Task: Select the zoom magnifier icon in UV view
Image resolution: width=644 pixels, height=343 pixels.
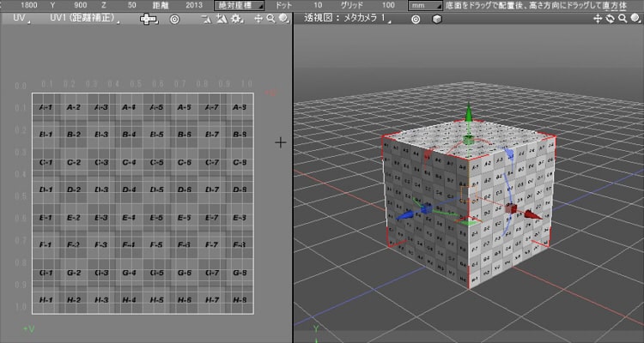Action: click(x=270, y=19)
